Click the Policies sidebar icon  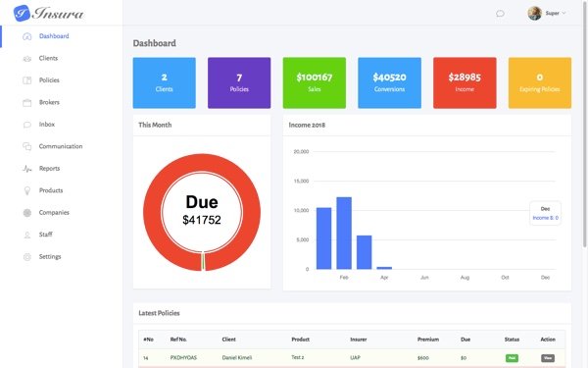pos(27,80)
